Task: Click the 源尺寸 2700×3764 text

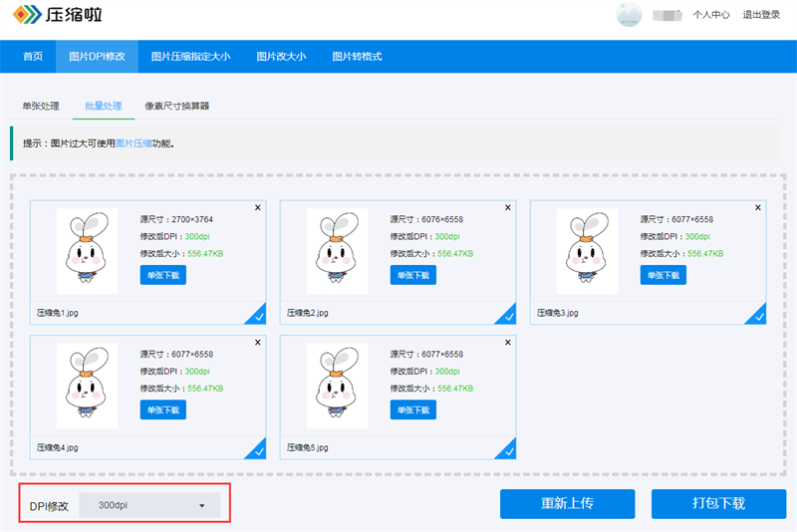Action: (x=177, y=219)
